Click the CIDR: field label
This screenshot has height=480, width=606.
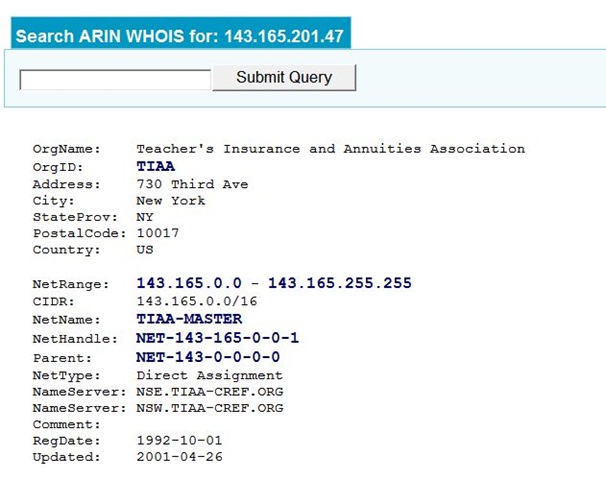(54, 301)
